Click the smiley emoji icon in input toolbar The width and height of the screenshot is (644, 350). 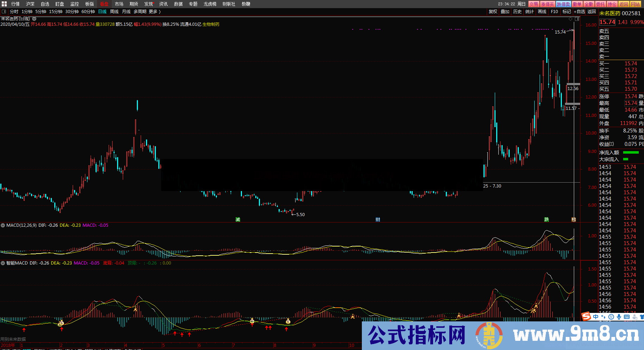tap(610, 317)
